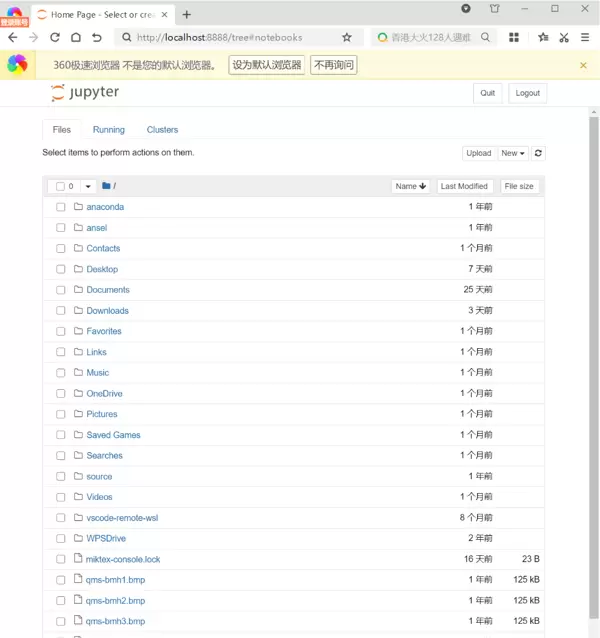Click the root folder breadcrumb icon

(106, 186)
